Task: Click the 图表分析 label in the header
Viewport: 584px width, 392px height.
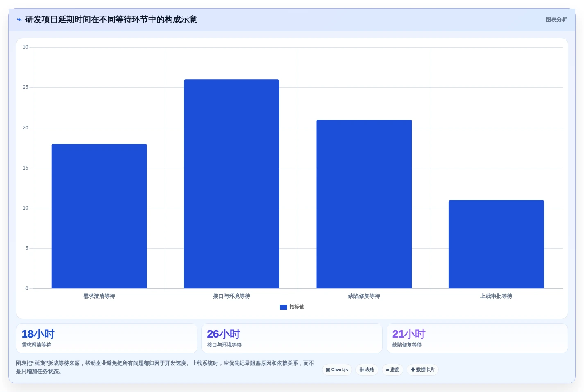Action: 556,20
